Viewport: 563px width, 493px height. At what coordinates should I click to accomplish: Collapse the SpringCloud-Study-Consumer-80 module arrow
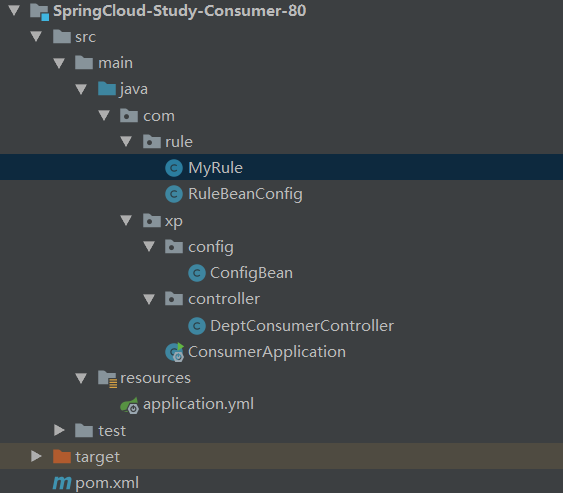[x=14, y=10]
